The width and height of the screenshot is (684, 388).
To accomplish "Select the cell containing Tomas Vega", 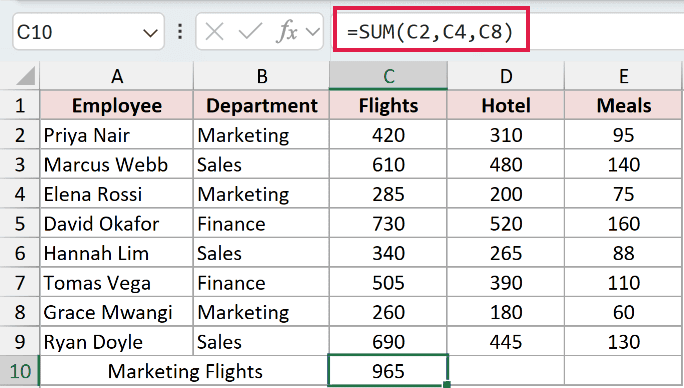I will pyautogui.click(x=116, y=283).
